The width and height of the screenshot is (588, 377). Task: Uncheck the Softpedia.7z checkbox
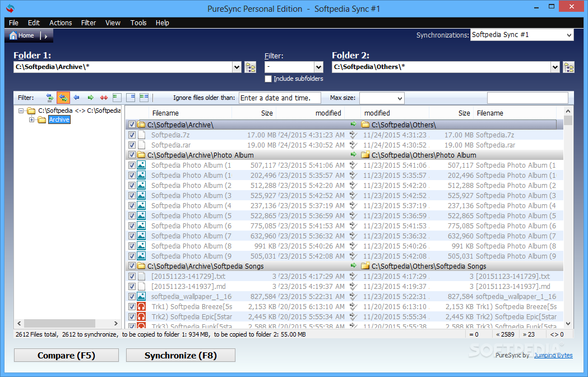132,135
